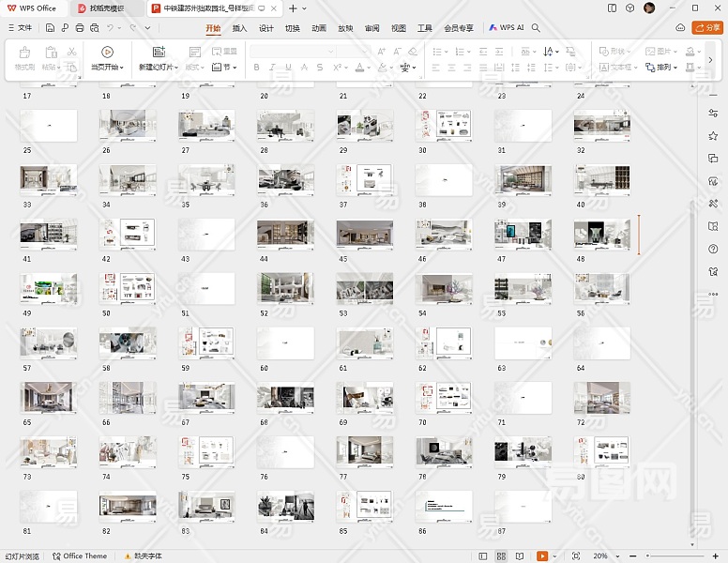Open WPS AI from the ribbon
The image size is (728, 563).
point(507,28)
